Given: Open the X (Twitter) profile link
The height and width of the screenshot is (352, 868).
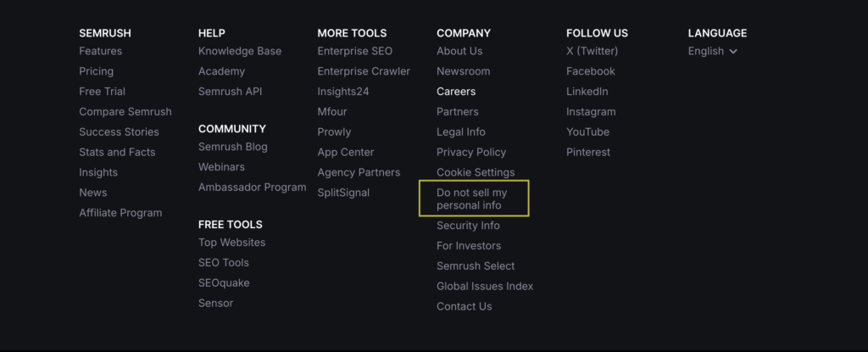Looking at the screenshot, I should 592,51.
